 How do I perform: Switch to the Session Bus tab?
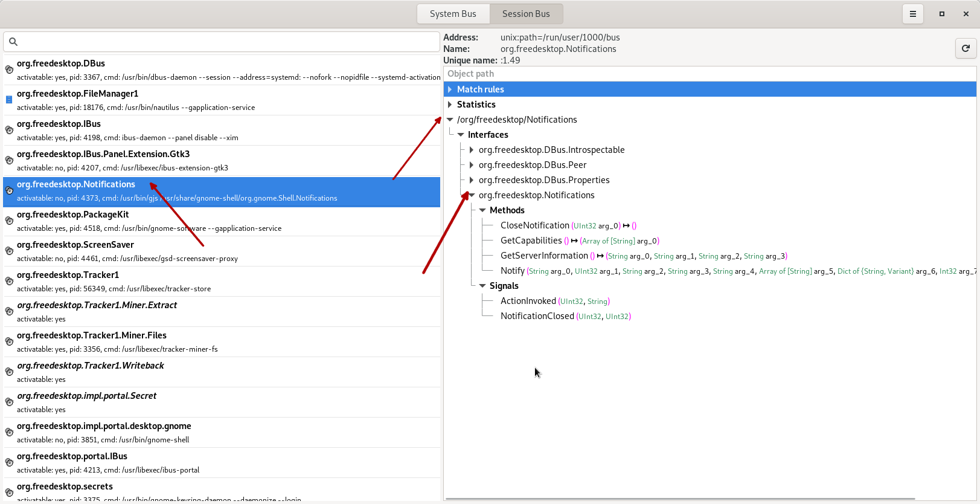(x=526, y=14)
